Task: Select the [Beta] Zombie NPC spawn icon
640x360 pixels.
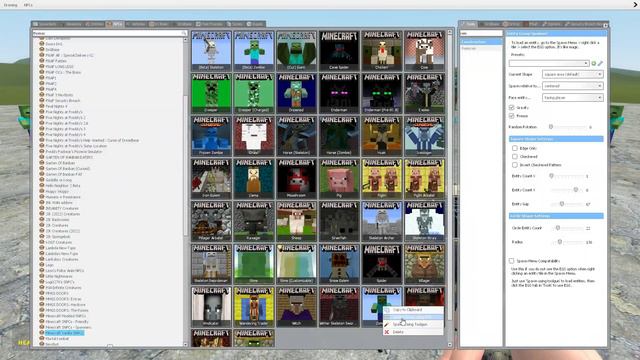Action: point(254,50)
